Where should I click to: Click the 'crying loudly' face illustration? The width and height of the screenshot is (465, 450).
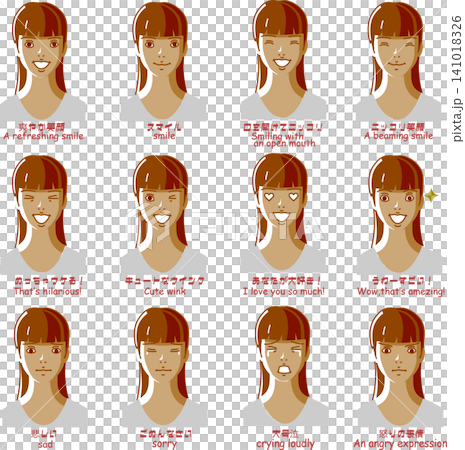click(285, 367)
